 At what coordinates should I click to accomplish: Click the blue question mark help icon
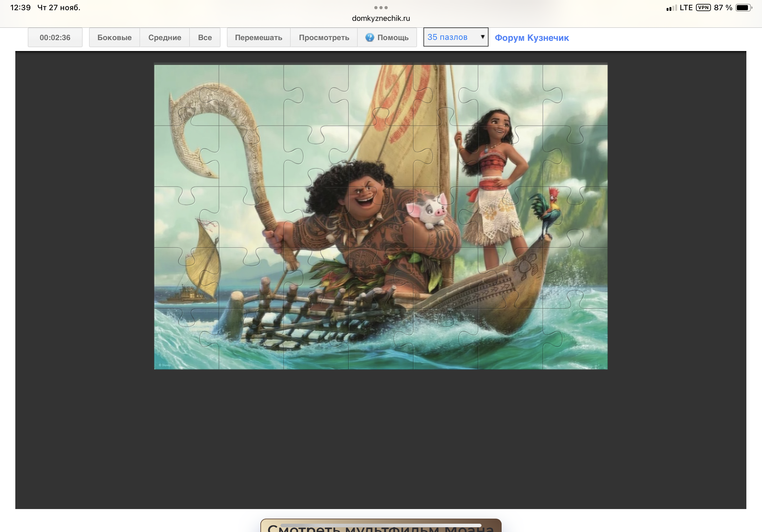370,38
